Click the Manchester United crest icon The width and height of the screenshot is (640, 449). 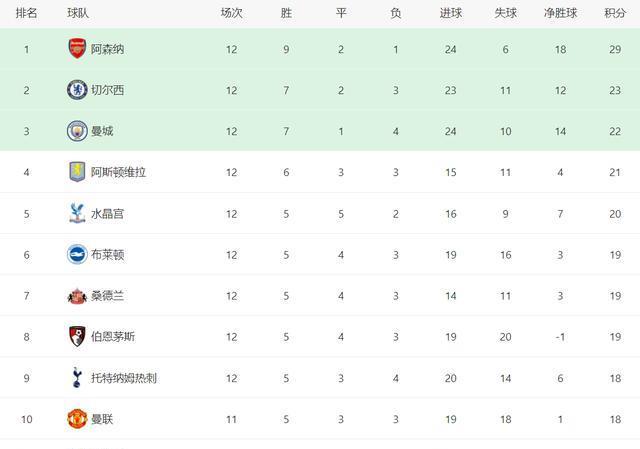coord(77,419)
